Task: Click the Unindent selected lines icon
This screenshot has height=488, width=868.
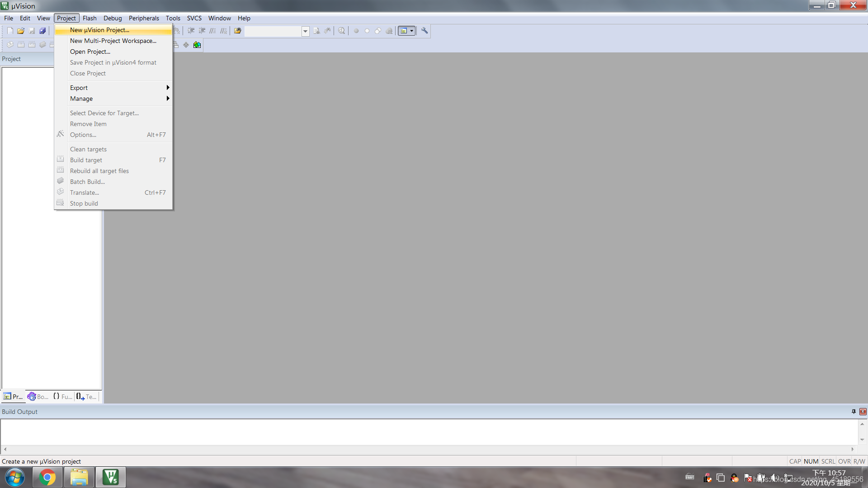Action: pyautogui.click(x=202, y=31)
